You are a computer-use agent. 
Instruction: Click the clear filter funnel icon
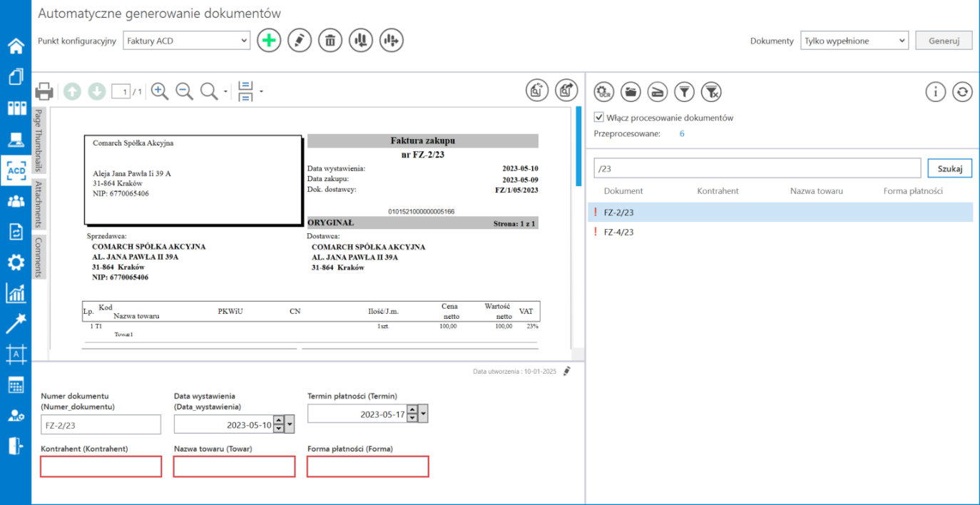(x=711, y=91)
